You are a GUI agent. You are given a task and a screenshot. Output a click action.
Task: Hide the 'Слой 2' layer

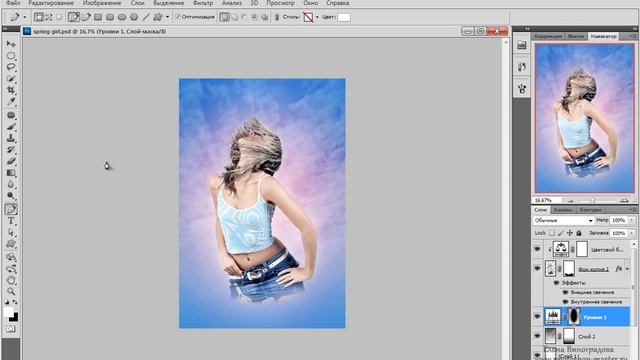pyautogui.click(x=537, y=336)
